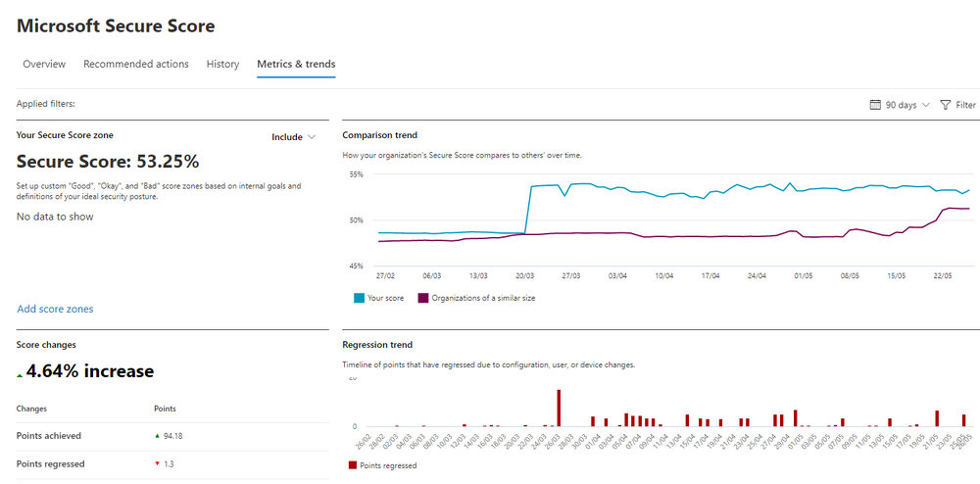Click the Regression trend title
This screenshot has height=484, width=980.
click(377, 344)
